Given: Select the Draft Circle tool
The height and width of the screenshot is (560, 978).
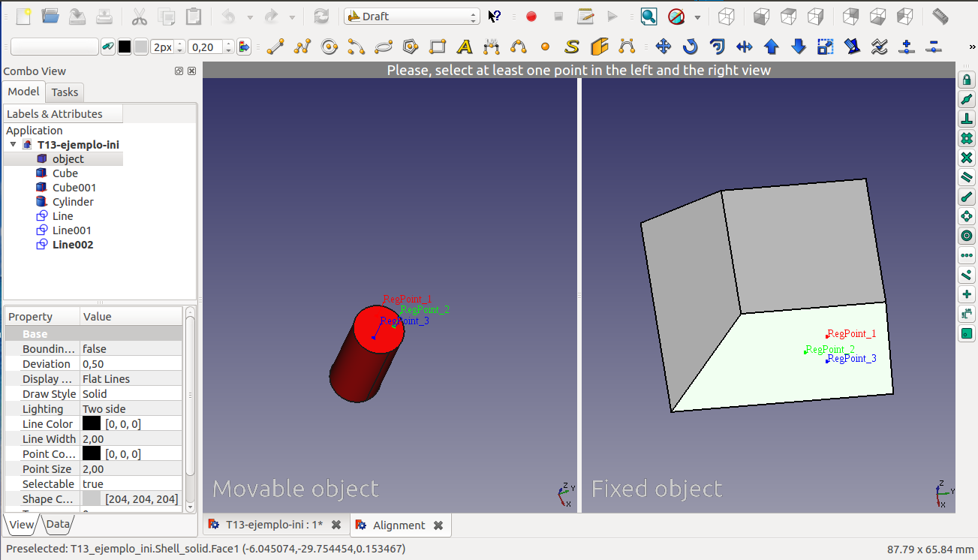Looking at the screenshot, I should click(330, 47).
